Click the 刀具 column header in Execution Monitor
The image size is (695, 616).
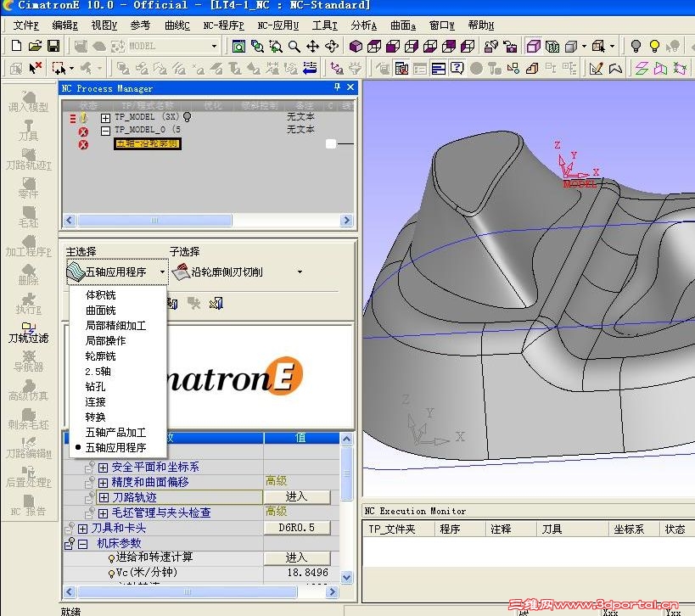[x=572, y=529]
